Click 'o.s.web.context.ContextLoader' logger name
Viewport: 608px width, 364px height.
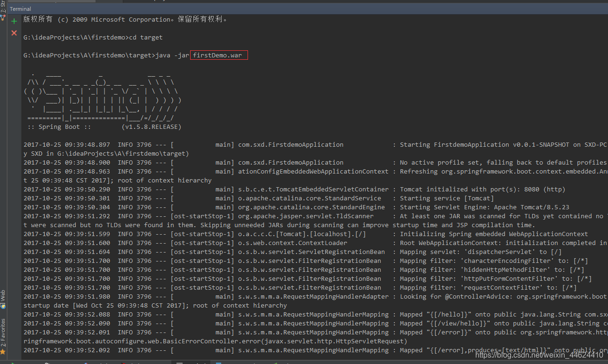(293, 243)
